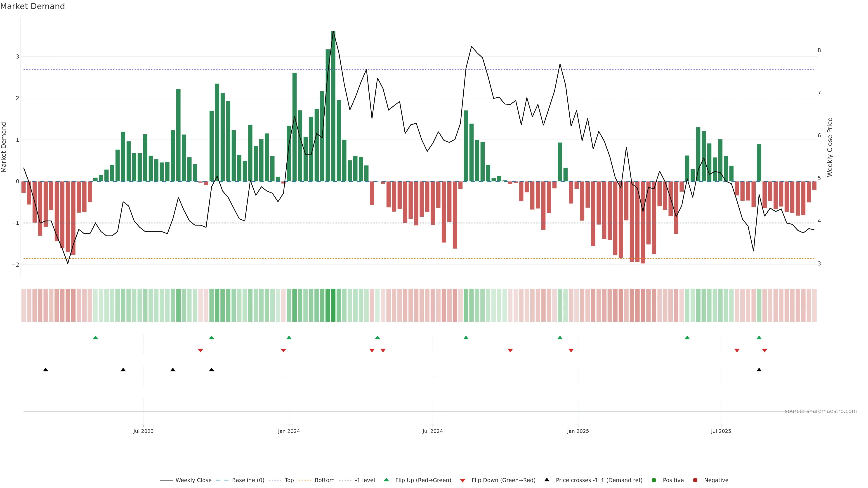Viewport: 868px width, 488px height.
Task: Click the -1 level legend item
Action: coord(365,480)
